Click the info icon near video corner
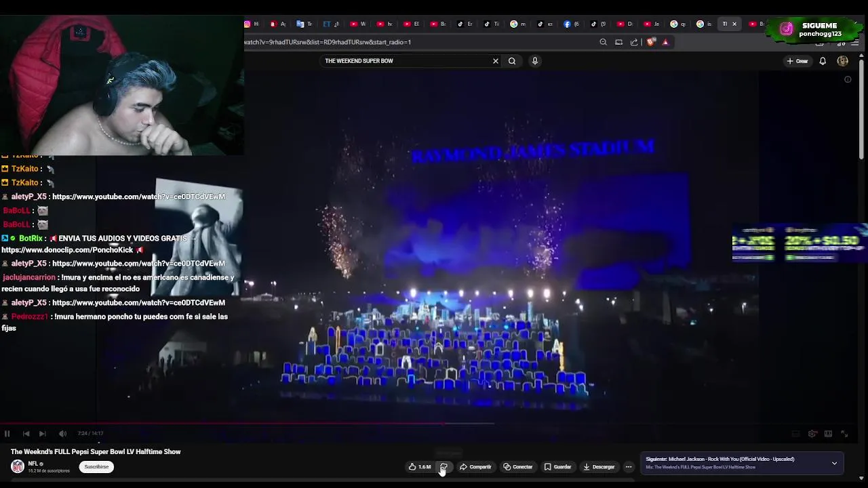Image resolution: width=868 pixels, height=488 pixels. coord(848,79)
